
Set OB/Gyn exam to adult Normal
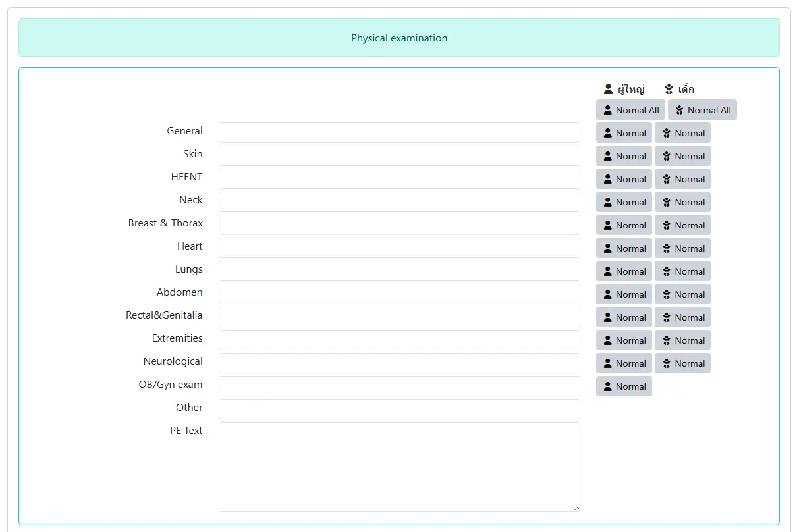click(624, 386)
